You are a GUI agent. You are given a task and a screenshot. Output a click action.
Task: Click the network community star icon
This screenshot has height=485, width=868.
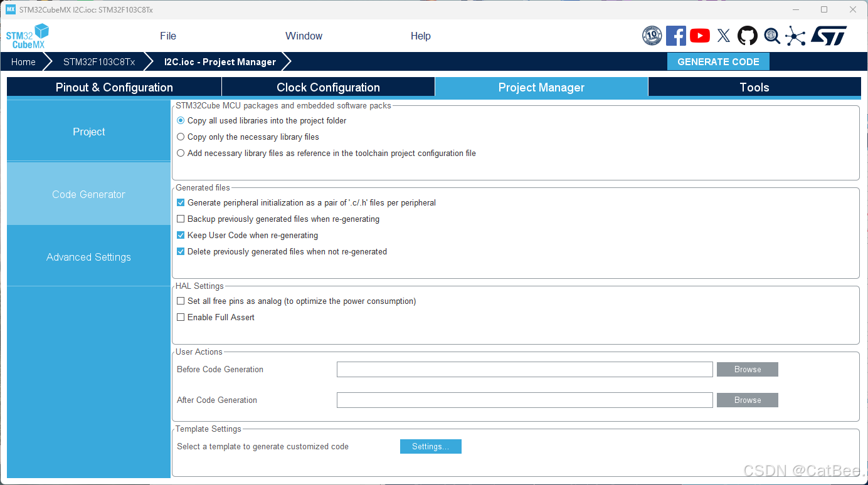click(x=795, y=36)
